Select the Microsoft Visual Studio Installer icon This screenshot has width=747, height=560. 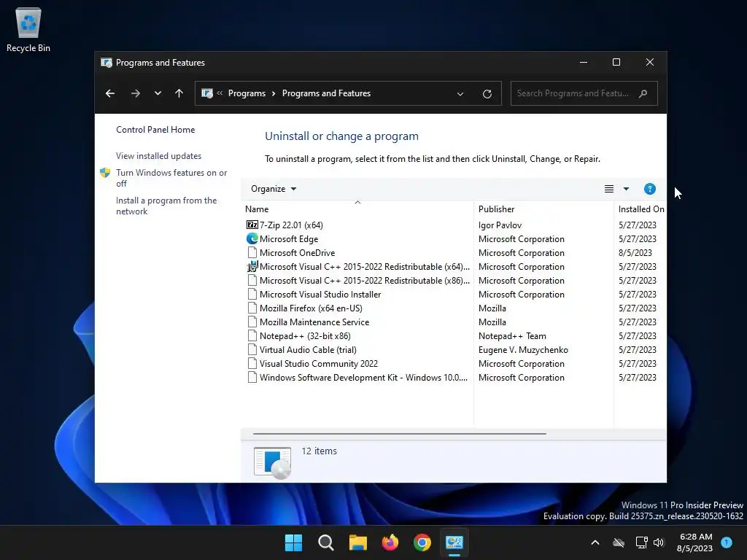point(252,295)
